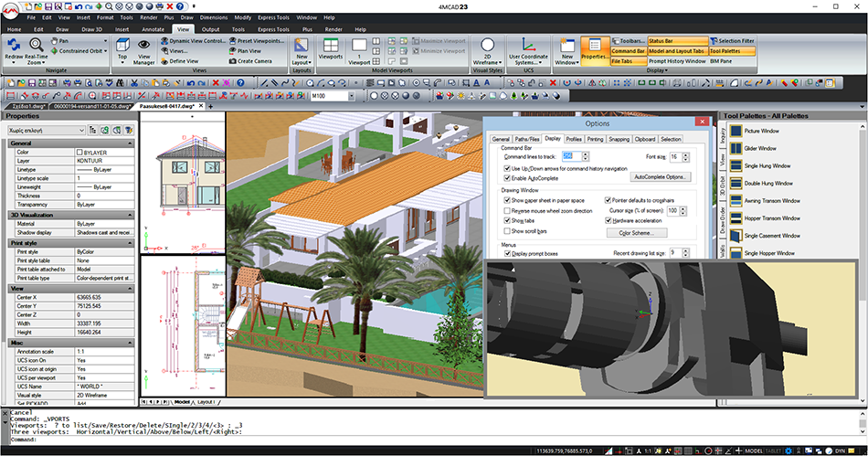The width and height of the screenshot is (868, 456).
Task: Uncheck Hardware acceleration option
Action: pos(609,220)
